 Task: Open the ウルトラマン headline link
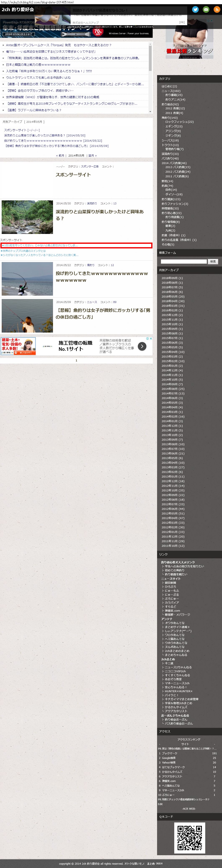38,77
